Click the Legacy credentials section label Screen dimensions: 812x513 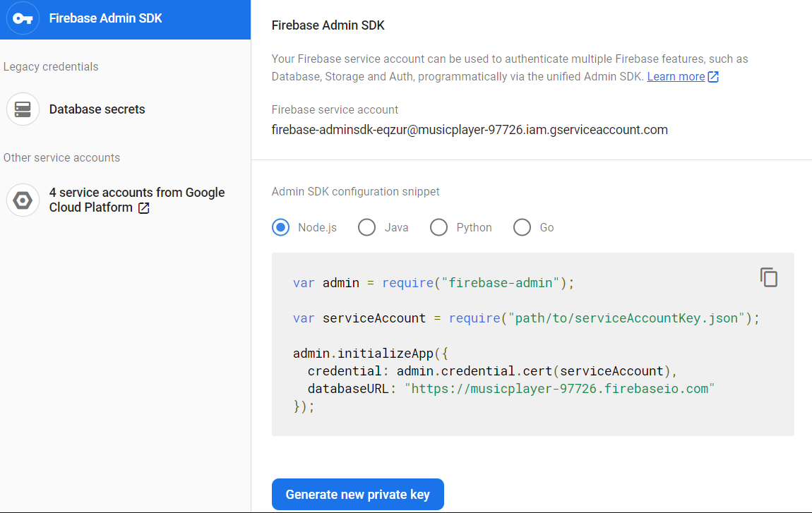(51, 67)
